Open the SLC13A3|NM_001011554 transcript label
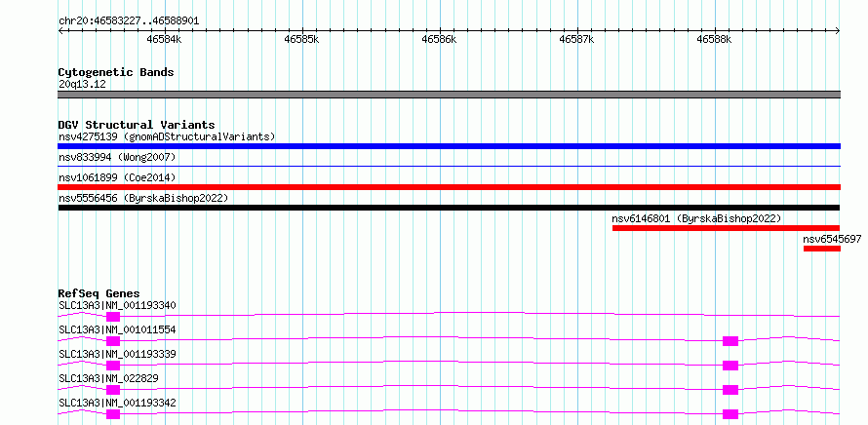Screen dimensions: 868x425 point(117,329)
